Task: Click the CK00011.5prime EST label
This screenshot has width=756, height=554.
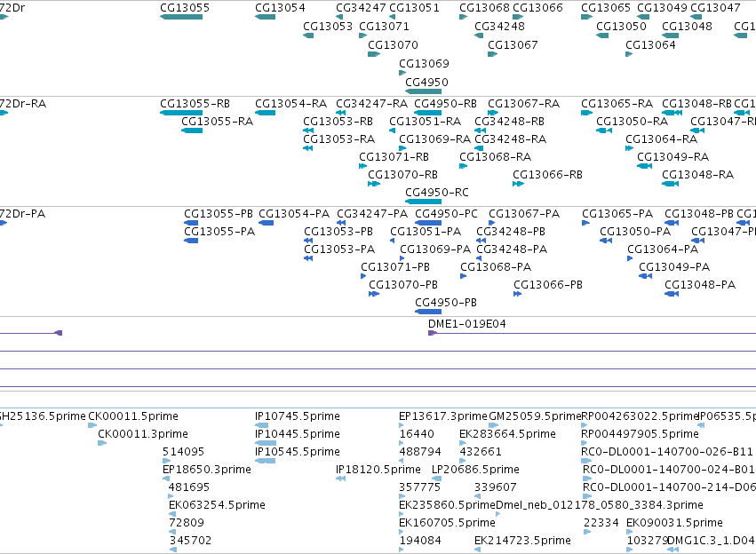Action: pyautogui.click(x=133, y=416)
